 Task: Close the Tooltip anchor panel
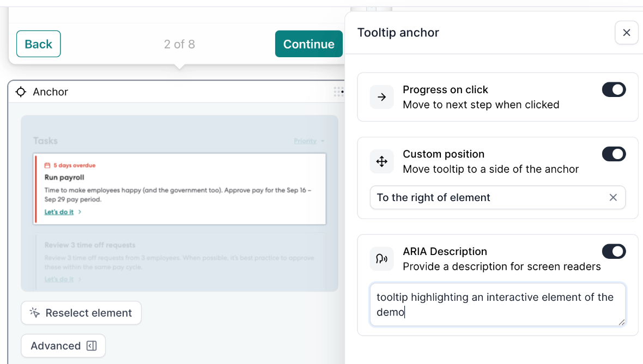(x=626, y=33)
